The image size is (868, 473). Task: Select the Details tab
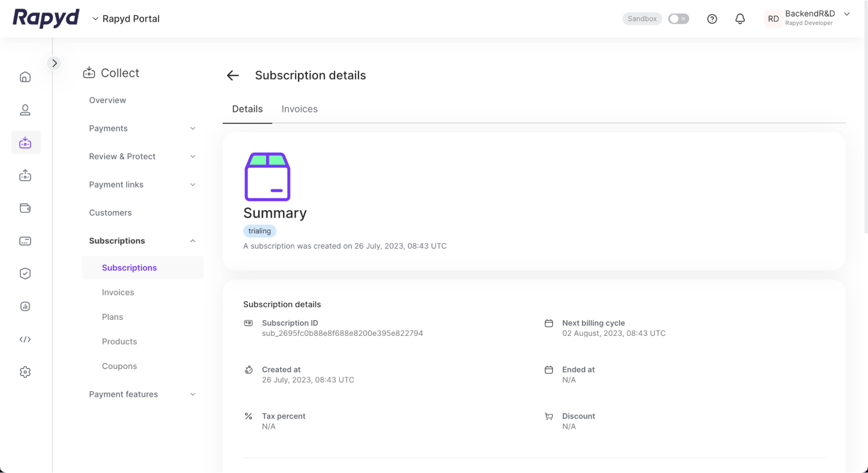coord(247,109)
